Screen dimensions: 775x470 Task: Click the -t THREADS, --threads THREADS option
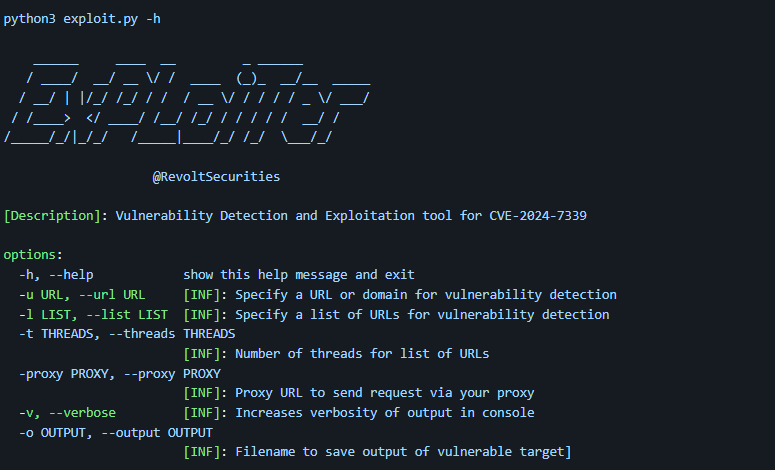[x=127, y=334]
